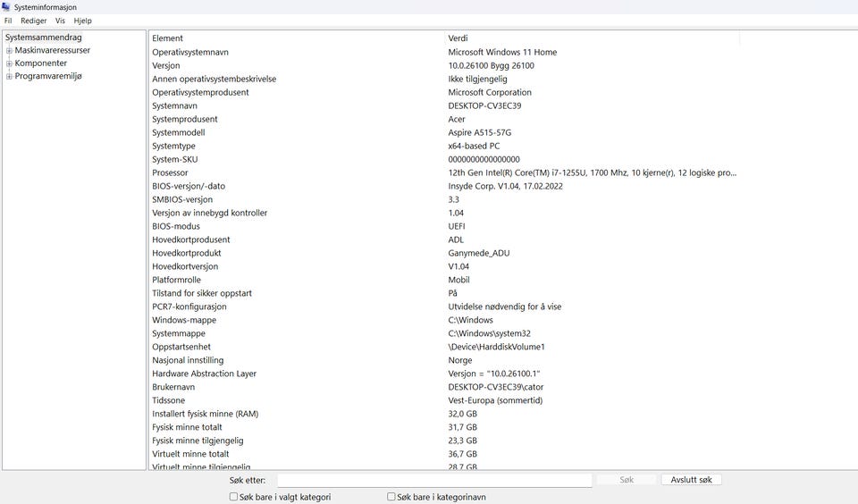Select the Nasjonal innstilling row
The width and height of the screenshot is (858, 504).
tap(188, 361)
